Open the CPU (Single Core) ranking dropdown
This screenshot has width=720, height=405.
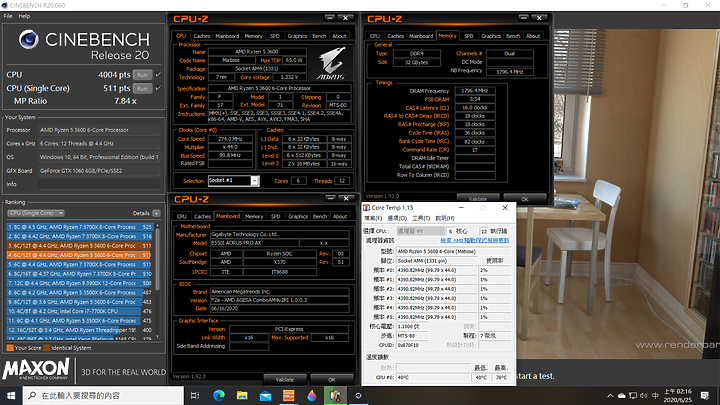(x=36, y=213)
